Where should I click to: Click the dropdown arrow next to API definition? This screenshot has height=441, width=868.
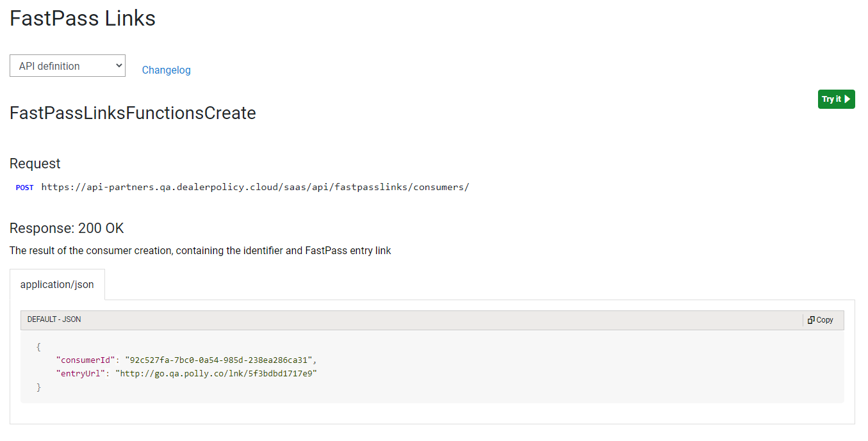click(118, 65)
